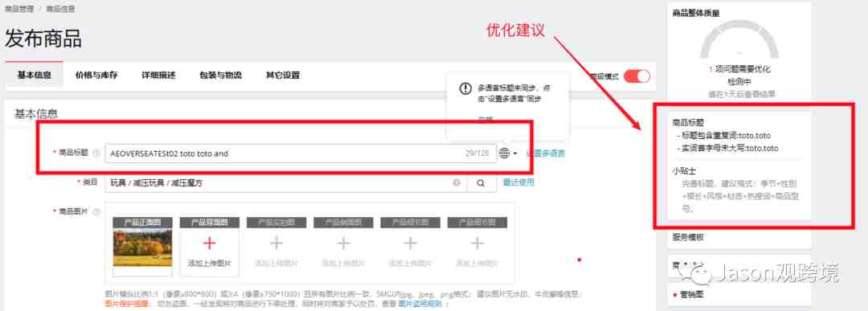Click the help icon beside 商品标题 label
Image resolution: width=868 pixels, height=311 pixels.
click(x=96, y=153)
